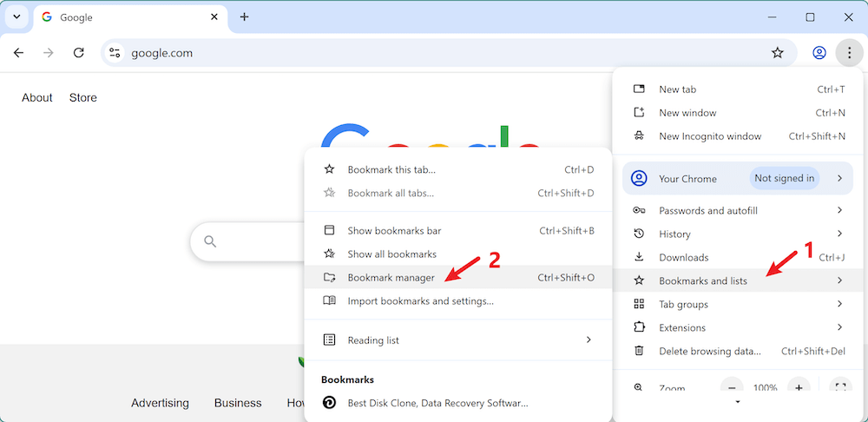Open Passwords and autofill submenu

tap(739, 210)
